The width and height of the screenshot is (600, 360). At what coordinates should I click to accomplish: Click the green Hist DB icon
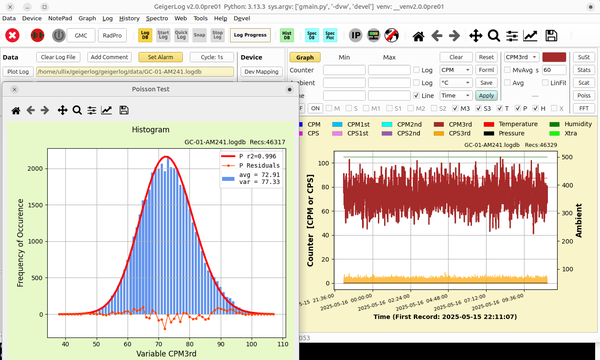click(x=287, y=35)
